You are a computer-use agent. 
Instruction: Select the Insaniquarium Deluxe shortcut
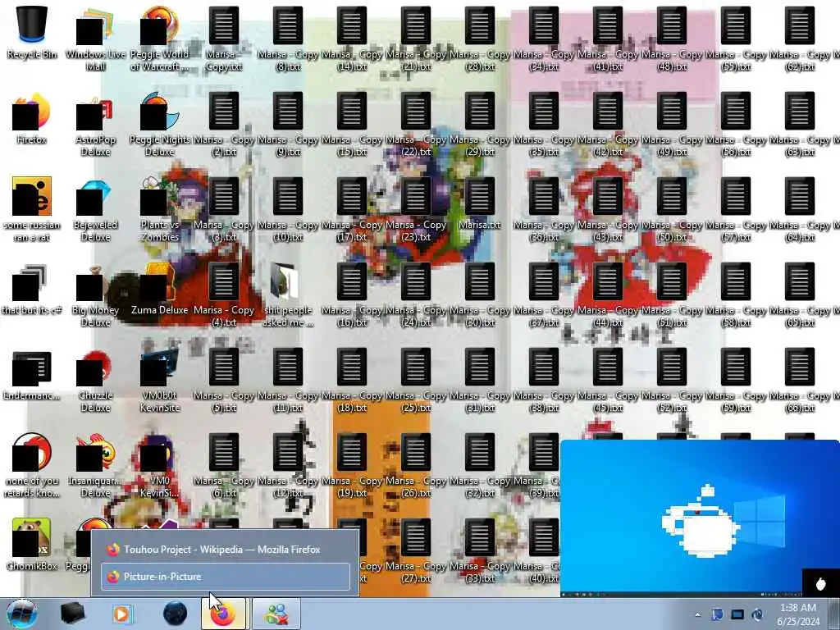click(95, 466)
